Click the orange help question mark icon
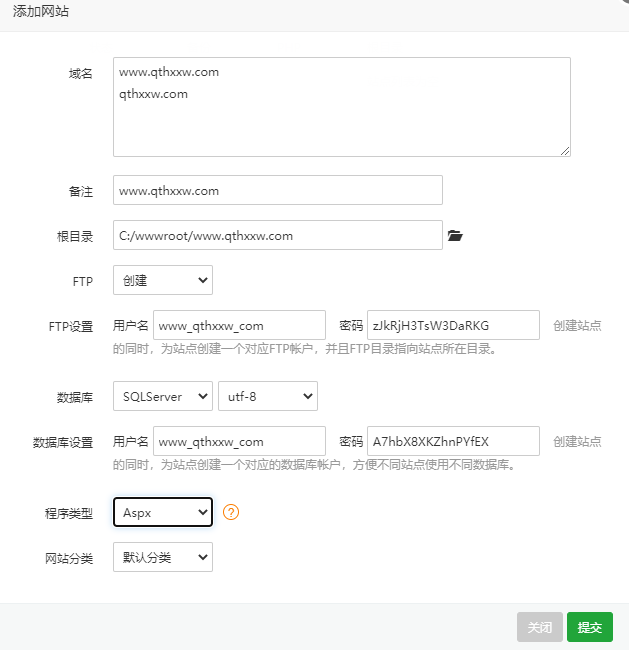The image size is (629, 650). [x=231, y=512]
